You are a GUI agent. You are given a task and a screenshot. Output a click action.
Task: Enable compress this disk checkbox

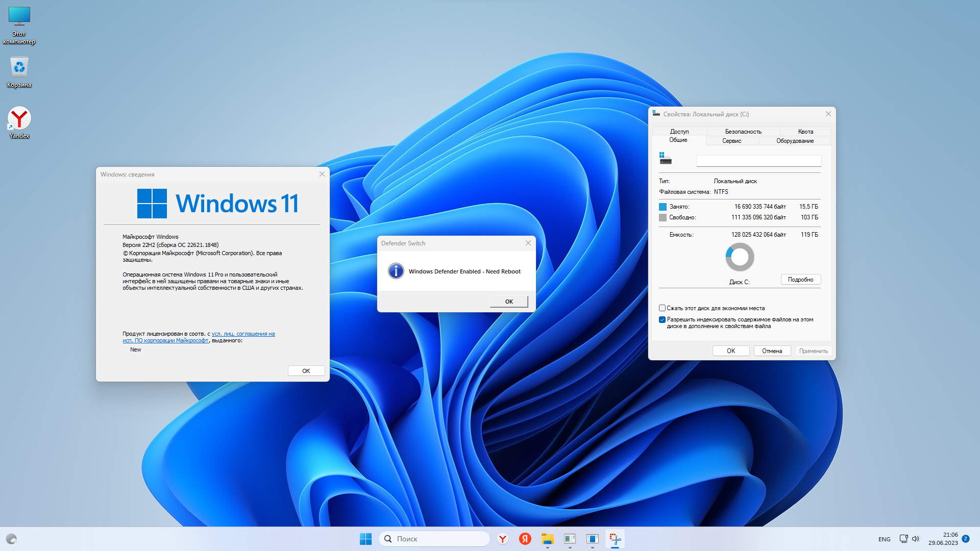662,308
